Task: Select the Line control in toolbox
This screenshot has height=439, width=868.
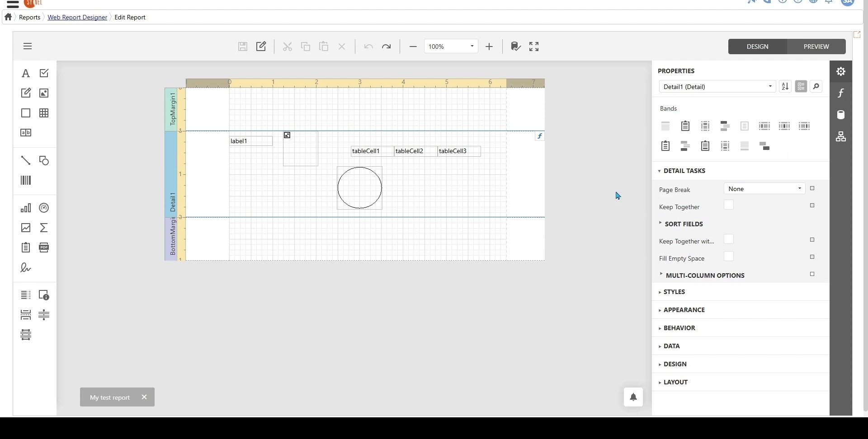Action: click(26, 160)
